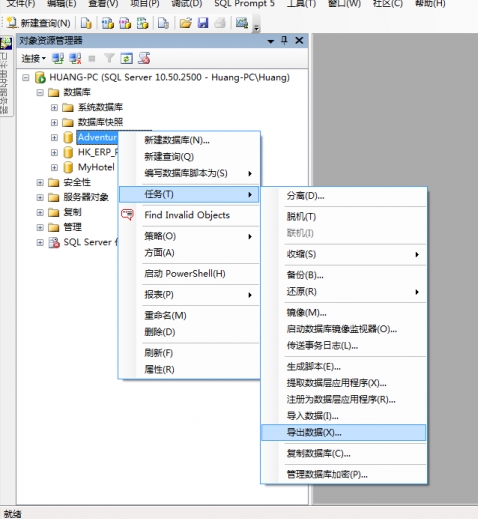
Task: Click the Analysis Services XMLA Query toolbar icon
Action: point(142,23)
